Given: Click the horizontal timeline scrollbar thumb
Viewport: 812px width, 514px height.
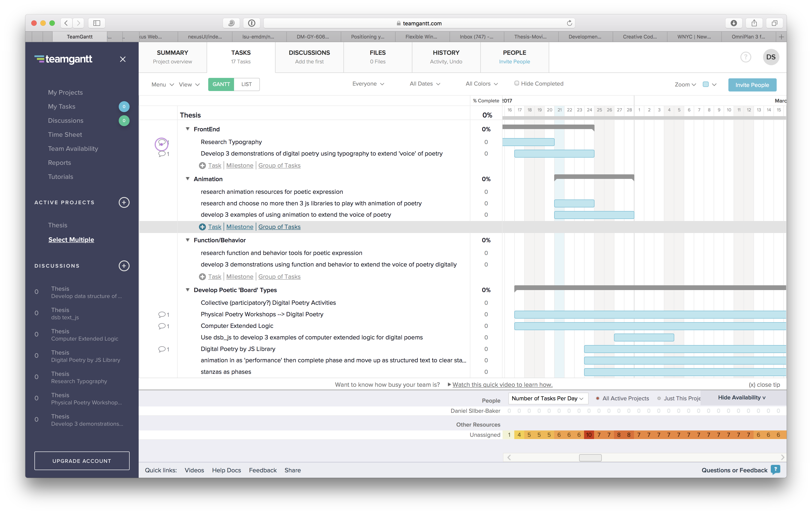Looking at the screenshot, I should click(x=590, y=457).
